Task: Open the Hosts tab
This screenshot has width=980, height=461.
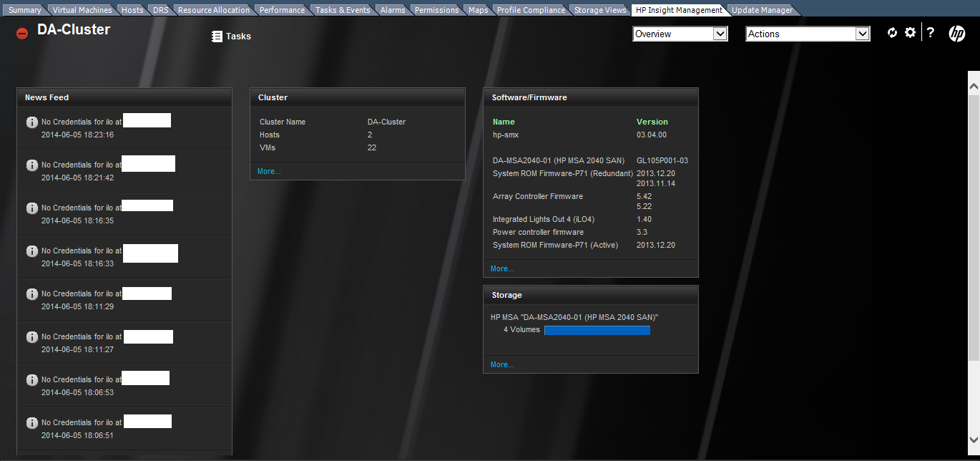Action: (132, 10)
